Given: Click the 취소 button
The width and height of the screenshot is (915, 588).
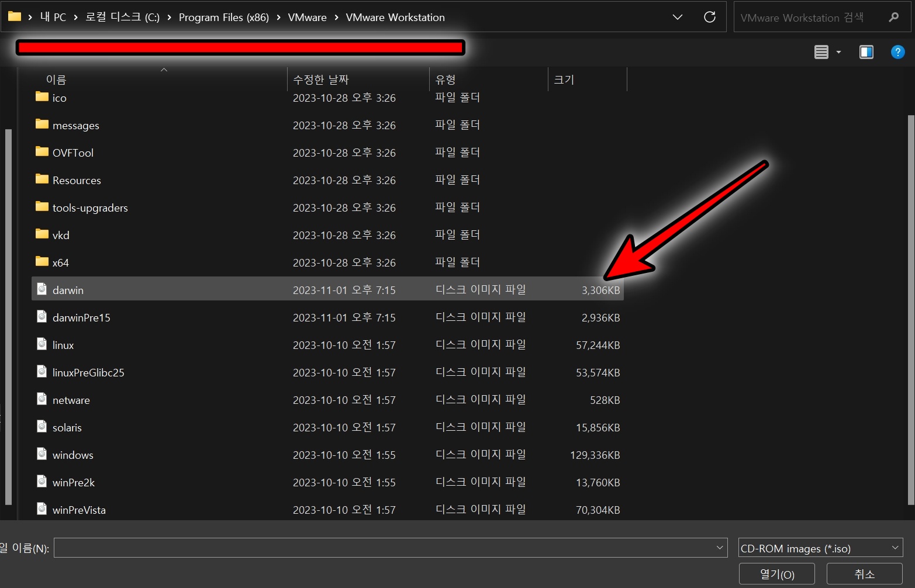Looking at the screenshot, I should pos(865,574).
